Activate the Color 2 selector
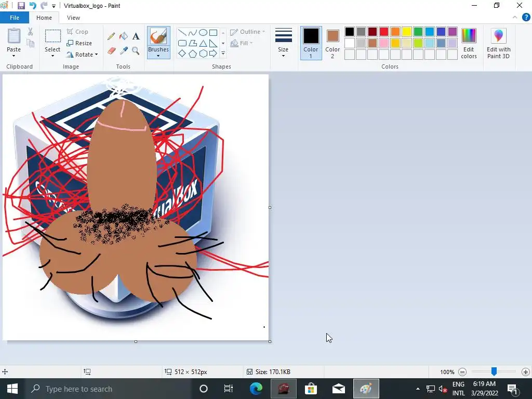 tap(332, 43)
